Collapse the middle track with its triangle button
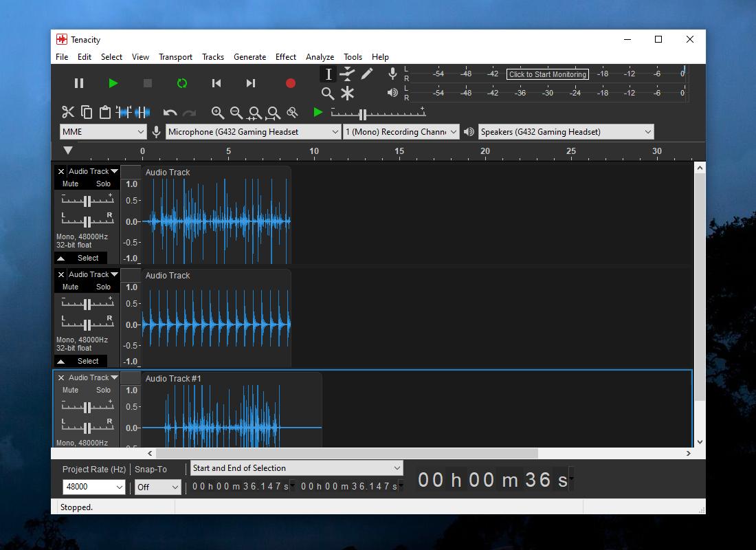This screenshot has height=550, width=756. (60, 362)
